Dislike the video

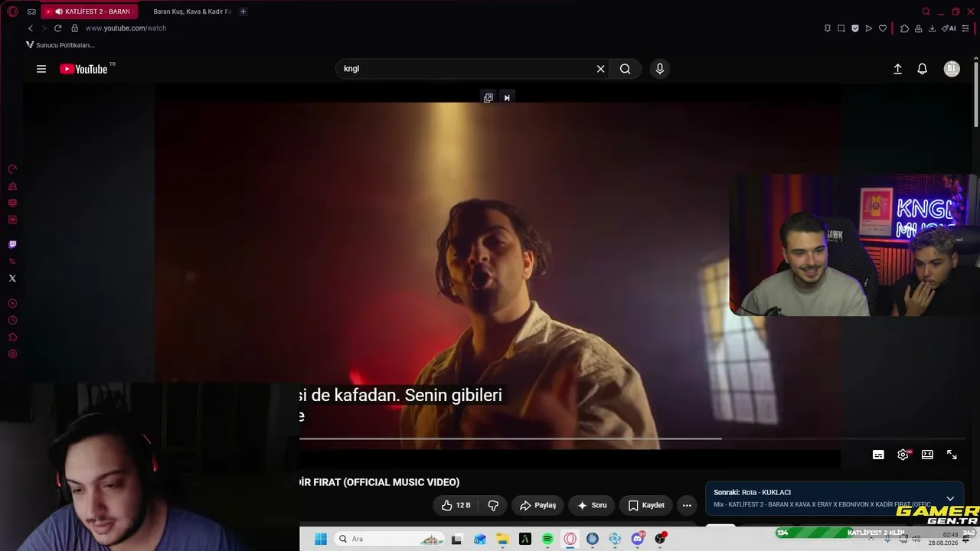[493, 505]
